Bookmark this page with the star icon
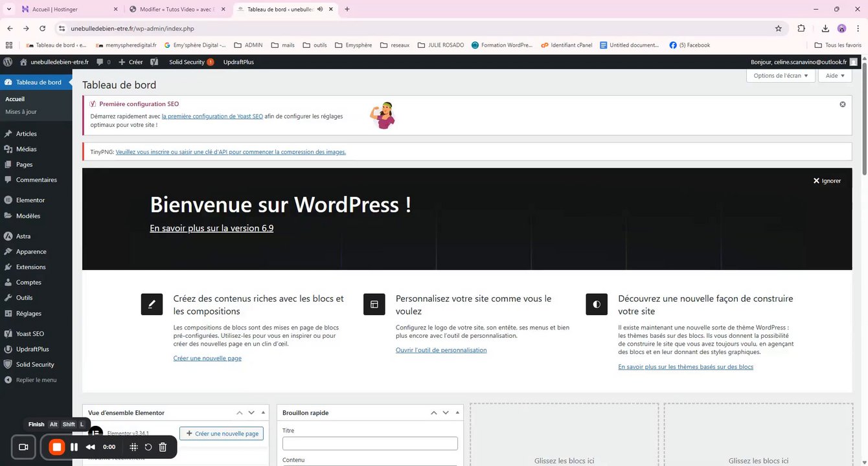This screenshot has width=868, height=466. tap(779, 28)
